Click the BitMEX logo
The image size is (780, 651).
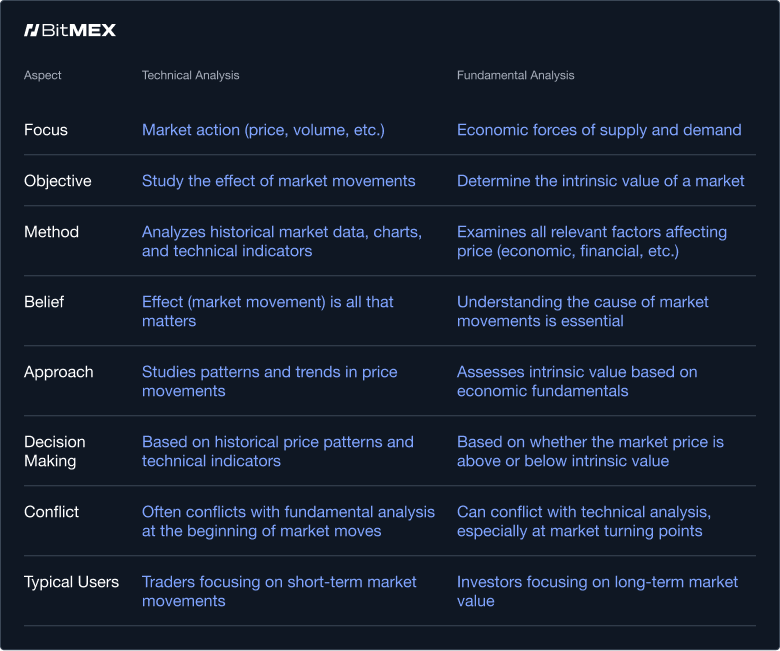click(x=70, y=30)
